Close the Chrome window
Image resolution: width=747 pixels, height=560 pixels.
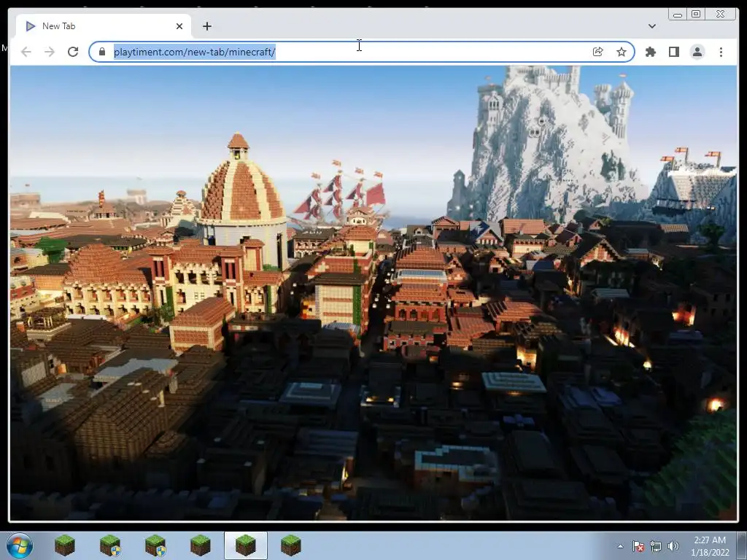coord(721,15)
